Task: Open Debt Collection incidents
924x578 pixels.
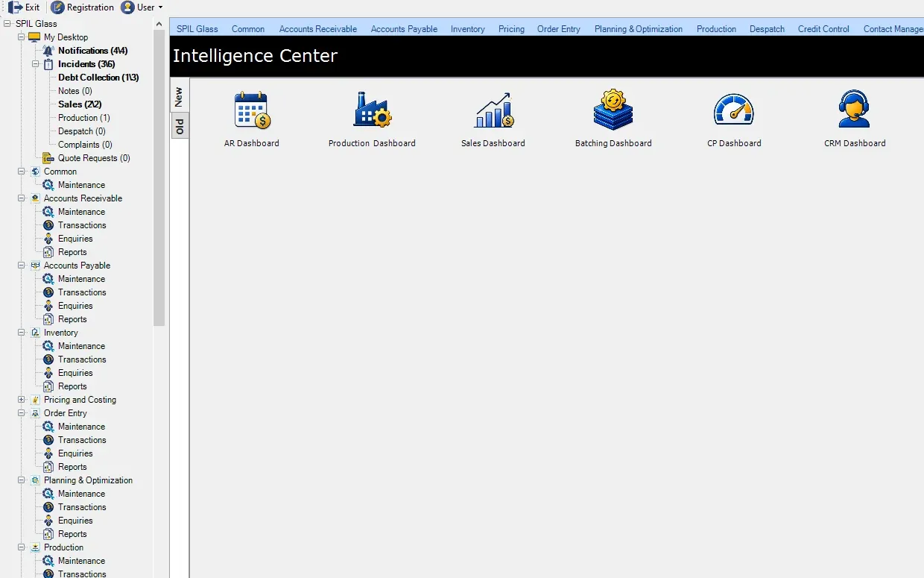Action: pos(98,78)
